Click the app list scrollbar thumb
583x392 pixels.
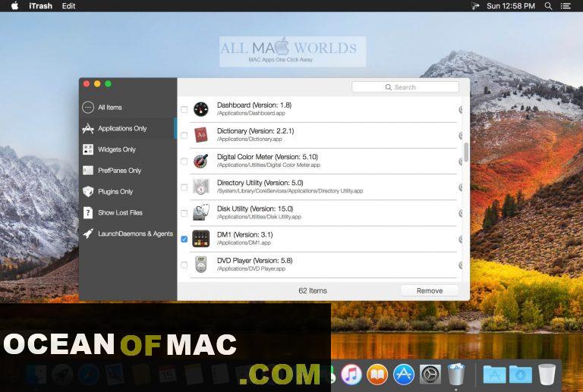point(466,152)
